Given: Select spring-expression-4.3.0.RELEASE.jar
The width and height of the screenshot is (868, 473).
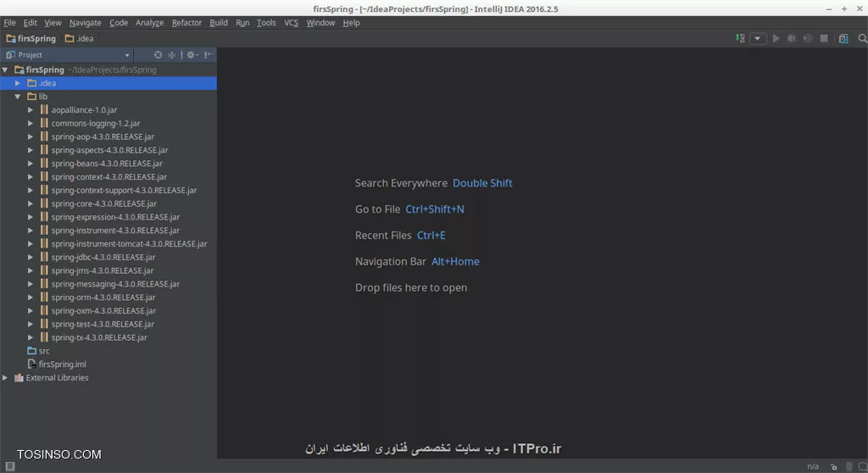Looking at the screenshot, I should (115, 217).
